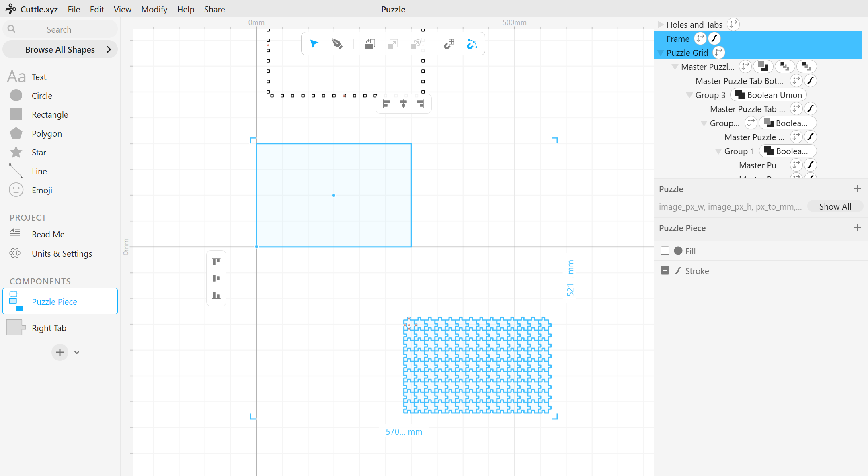The height and width of the screenshot is (476, 868).
Task: Toggle the Stroke checkbox
Action: [x=665, y=270]
